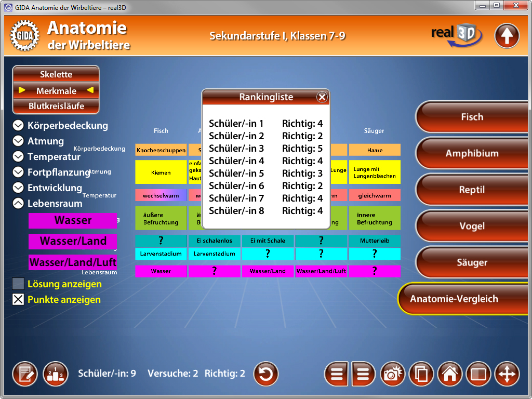Switch to the Skelette tab

coord(56,74)
